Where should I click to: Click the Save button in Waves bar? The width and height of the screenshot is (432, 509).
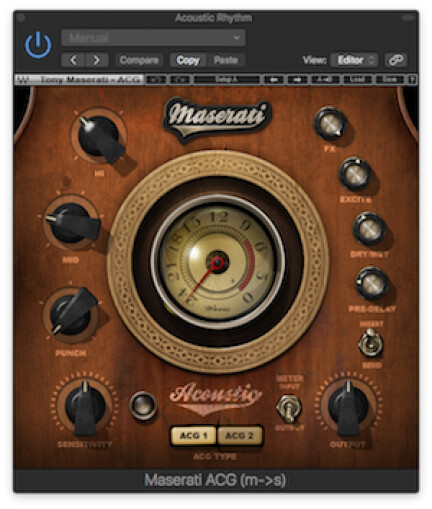[x=389, y=80]
